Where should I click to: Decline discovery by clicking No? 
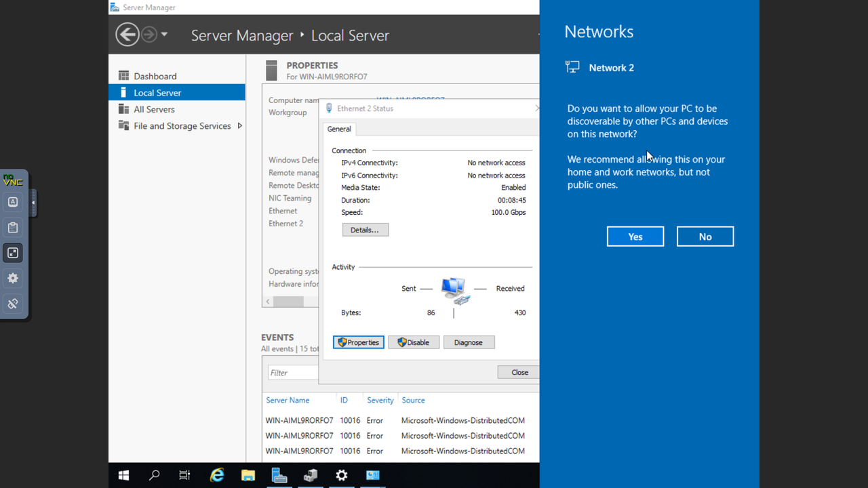(x=705, y=237)
